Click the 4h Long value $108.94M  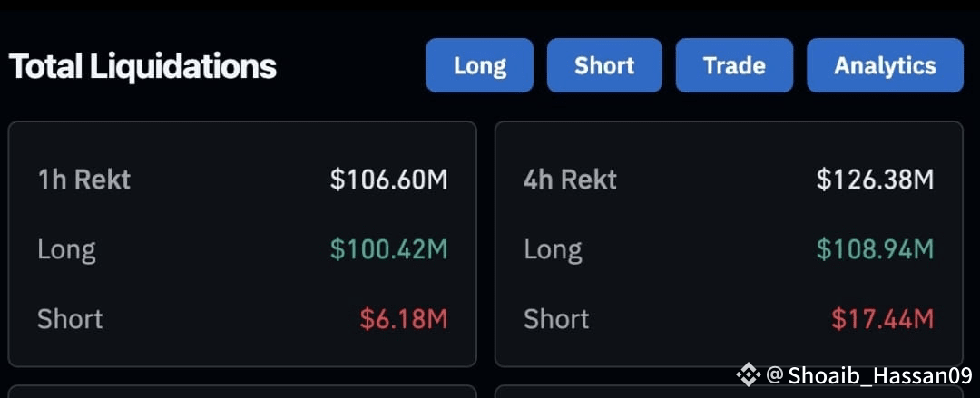(875, 250)
